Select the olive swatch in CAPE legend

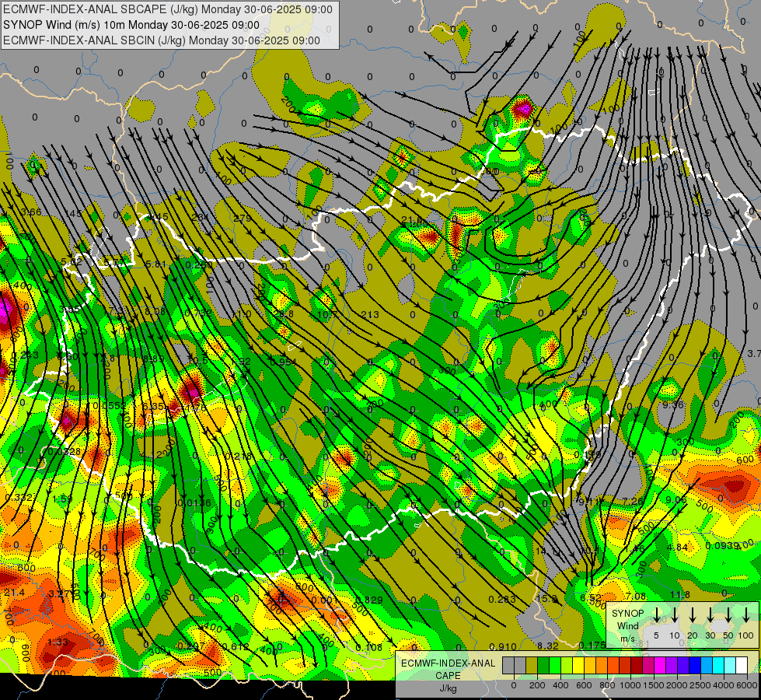tap(532, 665)
